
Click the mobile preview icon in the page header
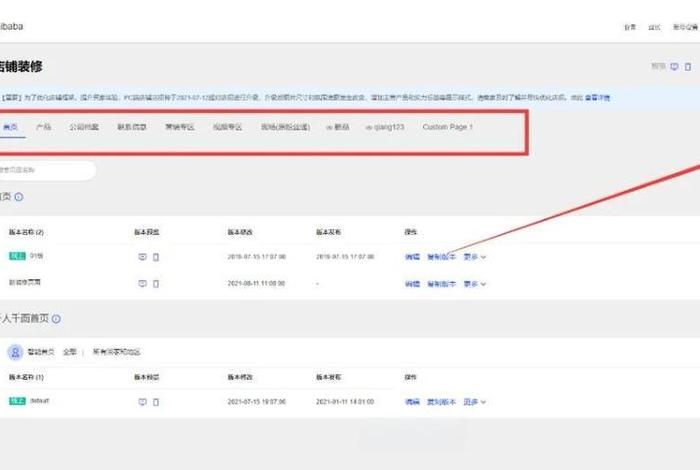click(x=687, y=66)
